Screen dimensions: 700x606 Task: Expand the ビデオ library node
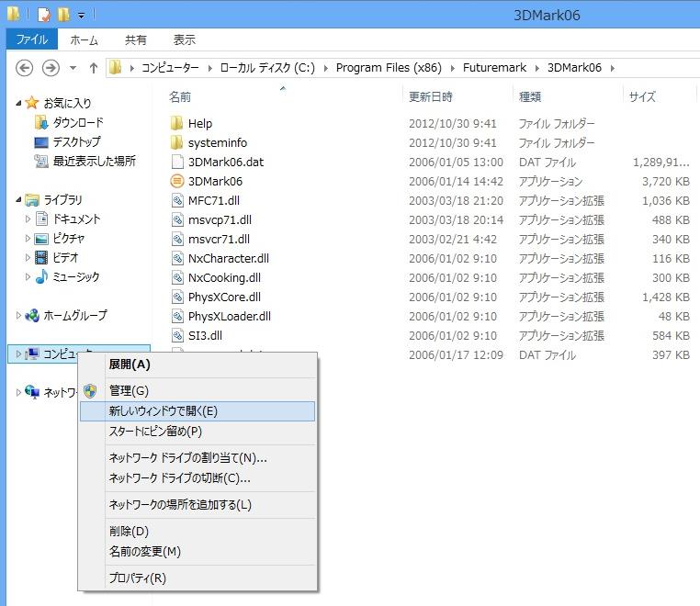click(x=28, y=257)
